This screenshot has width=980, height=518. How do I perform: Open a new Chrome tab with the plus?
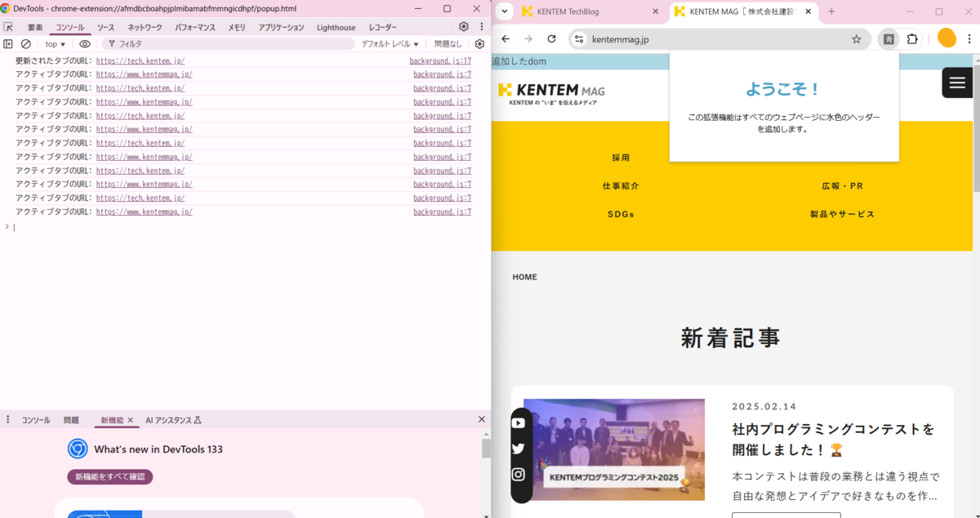point(831,11)
